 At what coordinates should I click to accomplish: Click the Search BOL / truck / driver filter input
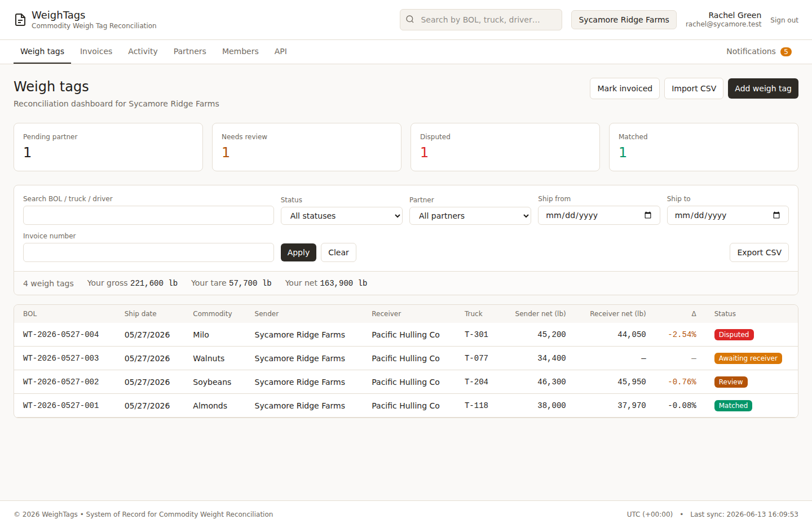tap(148, 215)
